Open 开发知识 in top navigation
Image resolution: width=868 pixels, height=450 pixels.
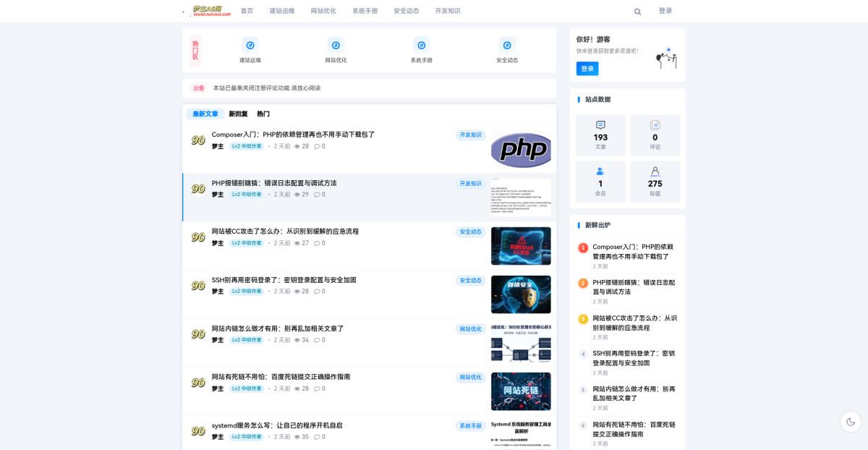(448, 11)
